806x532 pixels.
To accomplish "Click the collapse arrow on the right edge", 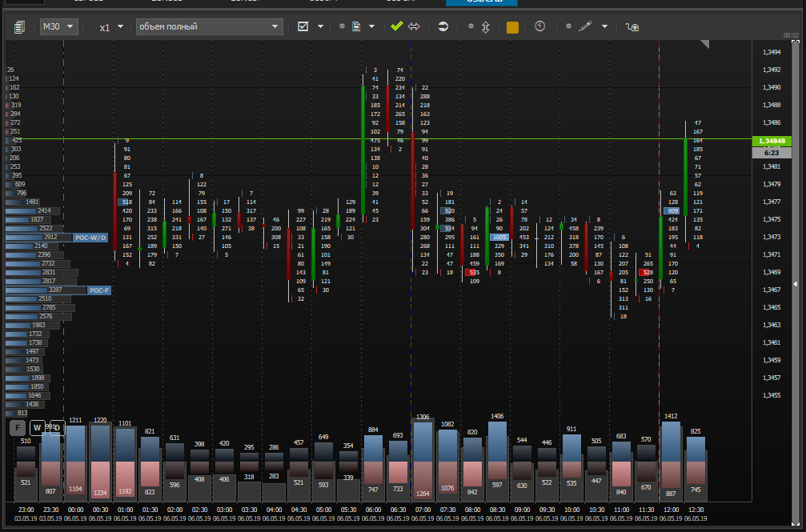I will tap(795, 284).
